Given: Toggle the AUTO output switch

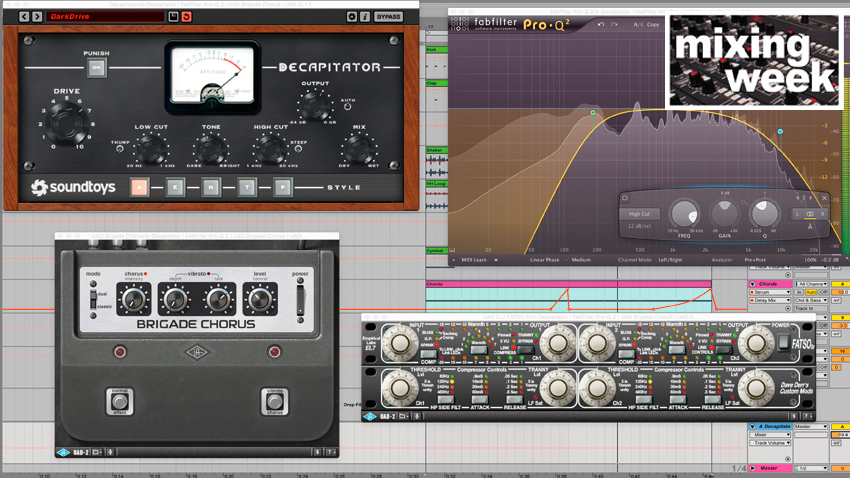Looking at the screenshot, I should point(347,107).
